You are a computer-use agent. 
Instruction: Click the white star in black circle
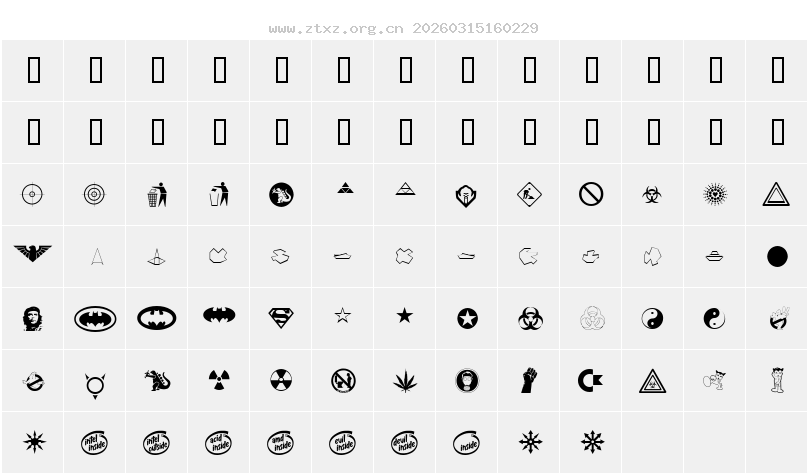pyautogui.click(x=467, y=318)
